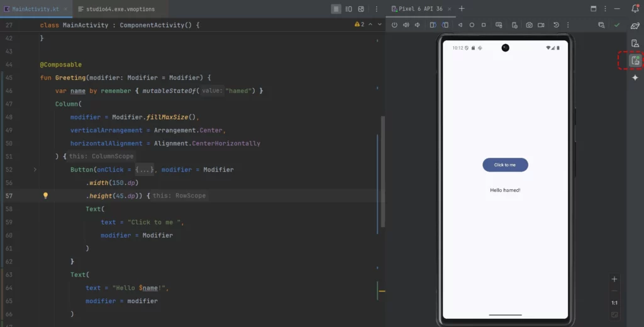Click the 'this: ColumnScope' inlay hint

[x=101, y=156]
